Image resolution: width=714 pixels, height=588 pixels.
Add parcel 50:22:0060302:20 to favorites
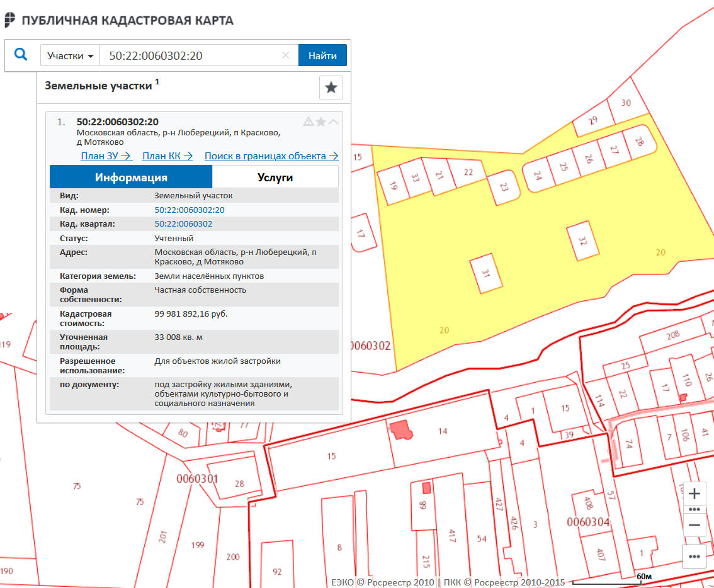[321, 122]
